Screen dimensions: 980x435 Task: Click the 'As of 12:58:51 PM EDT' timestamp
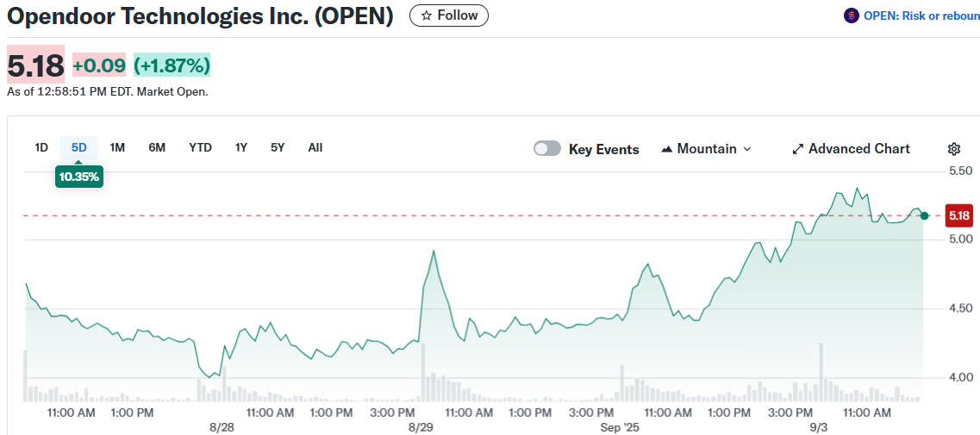pyautogui.click(x=108, y=92)
